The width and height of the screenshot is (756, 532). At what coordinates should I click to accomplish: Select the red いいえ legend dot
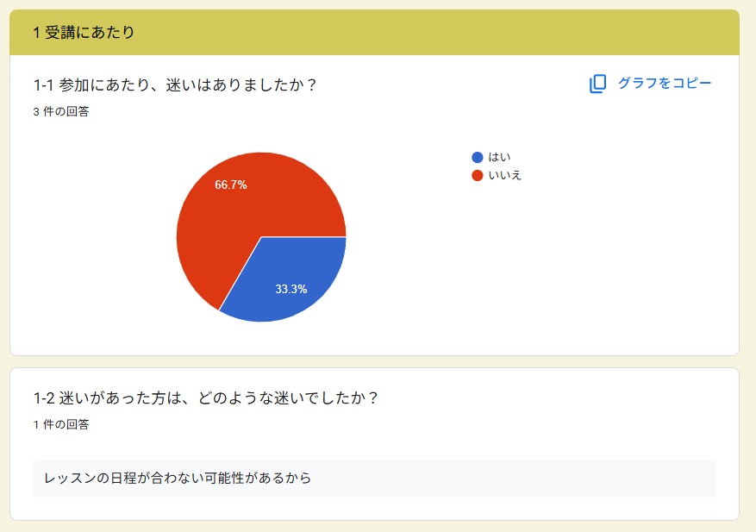click(x=478, y=176)
